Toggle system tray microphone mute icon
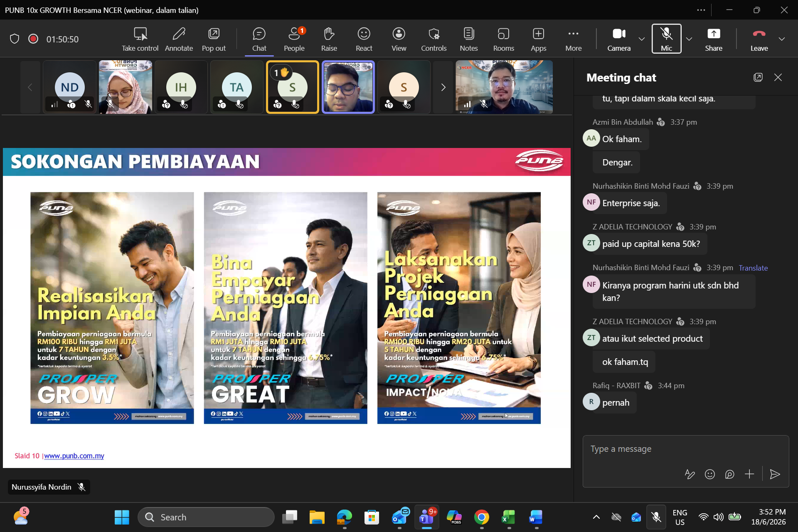This screenshot has height=532, width=798. pyautogui.click(x=656, y=517)
